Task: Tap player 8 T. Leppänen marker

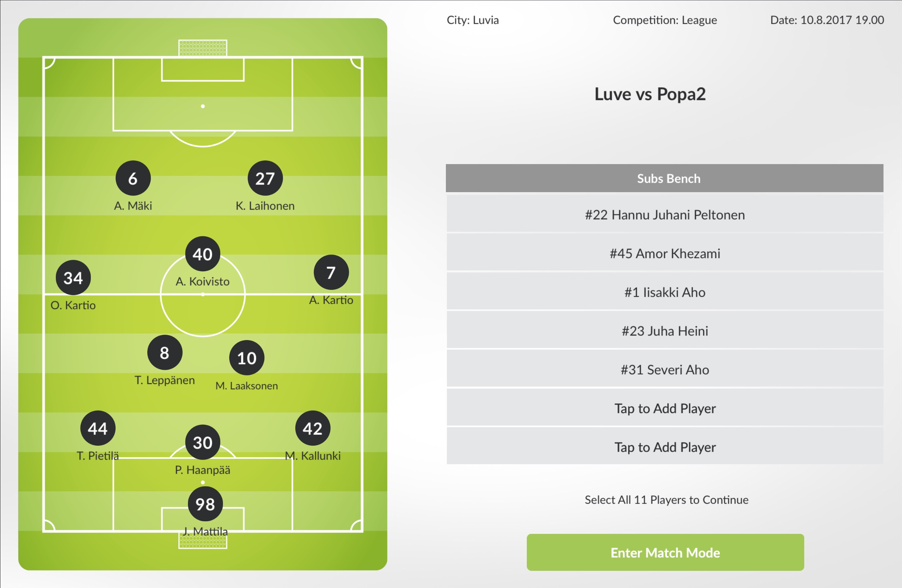Action: [x=164, y=353]
